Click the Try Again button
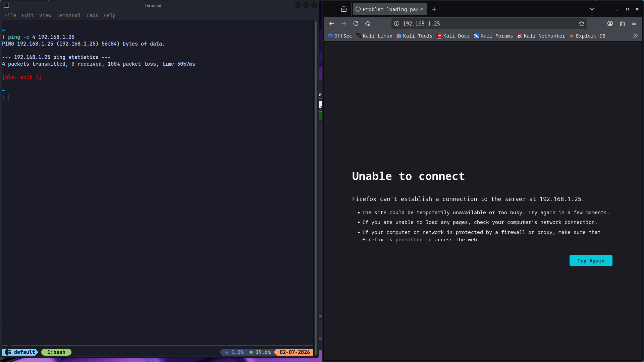The image size is (644, 362). tap(591, 260)
